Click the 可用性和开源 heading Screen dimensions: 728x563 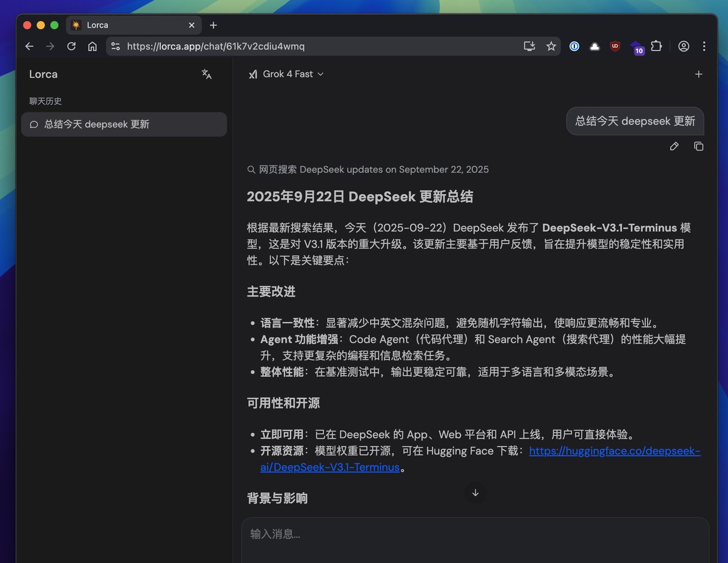(283, 403)
